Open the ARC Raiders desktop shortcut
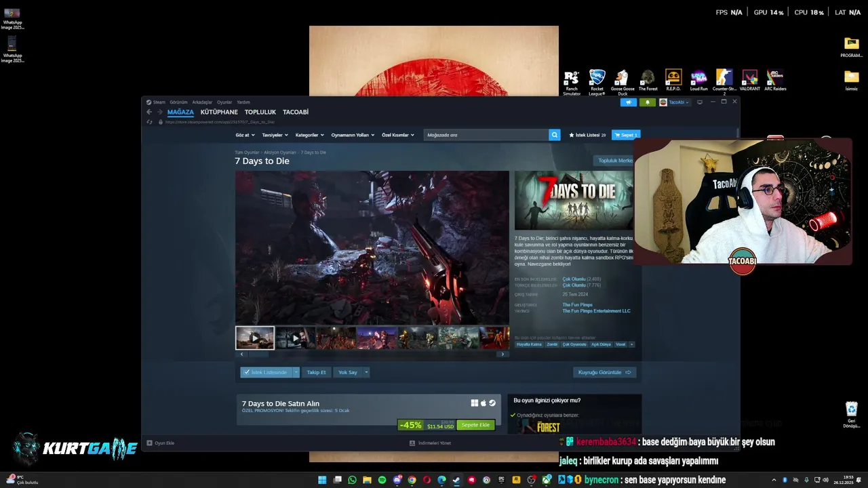The image size is (868, 488). 775,80
